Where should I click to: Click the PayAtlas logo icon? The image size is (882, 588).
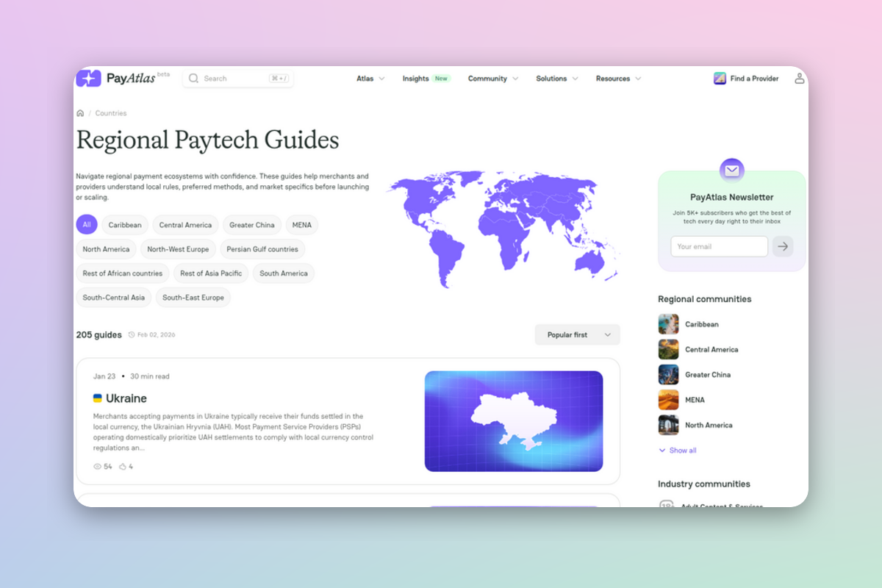coord(88,78)
